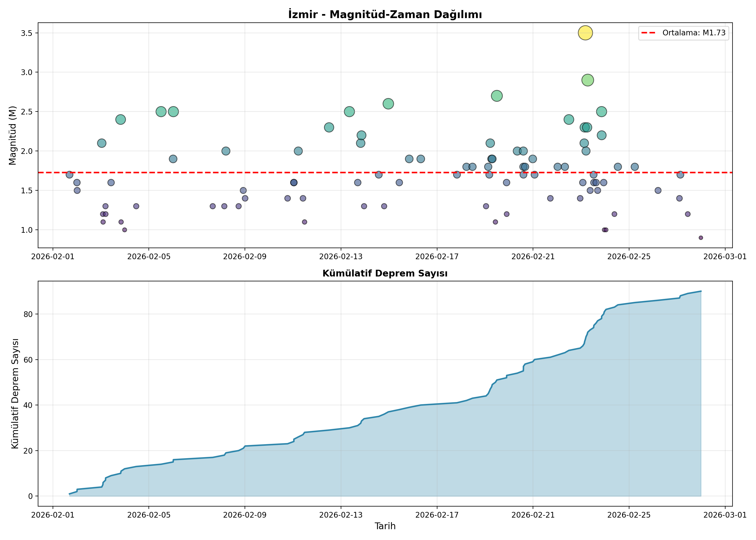
Task: Click "2026-03-01" under the cumulative chart
Action: (725, 515)
